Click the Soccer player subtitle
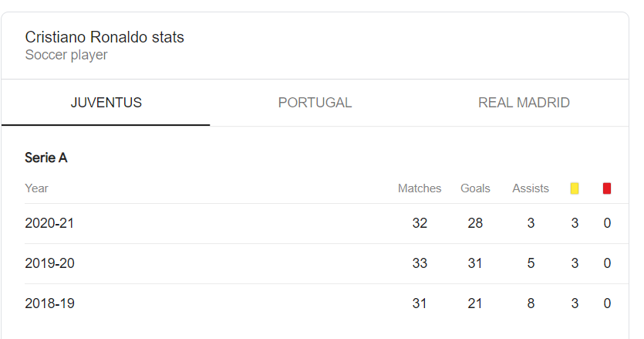Viewport: 644px width, 339px height. coord(66,55)
